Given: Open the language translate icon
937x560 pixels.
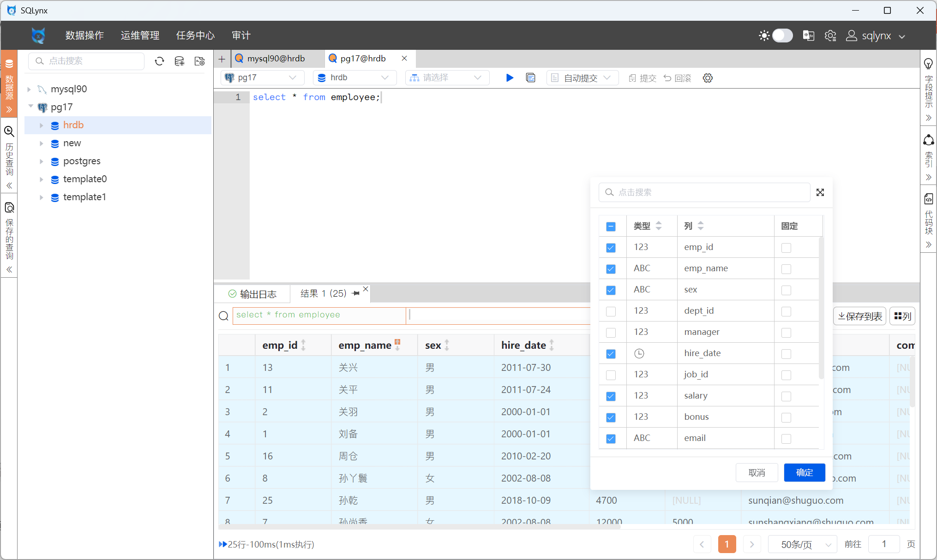Looking at the screenshot, I should coord(808,36).
